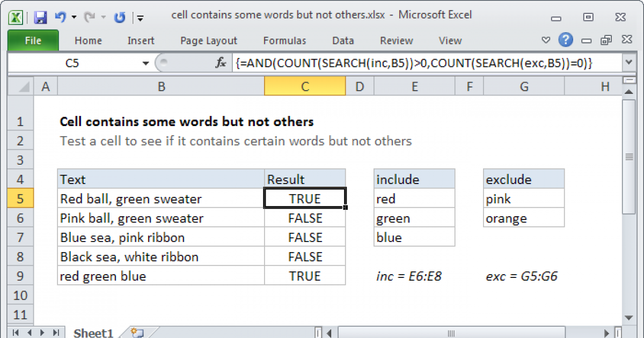Screen dimensions: 644x338
Task: Open the File menu
Action: 33,40
